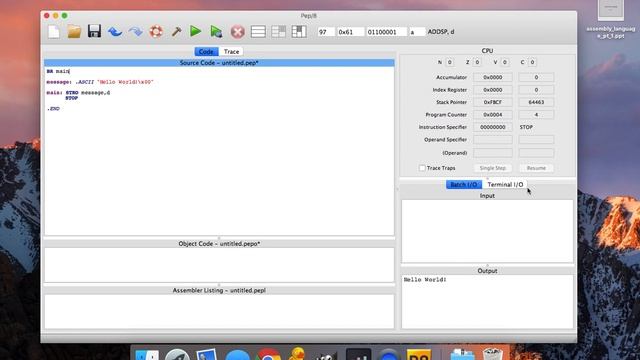The width and height of the screenshot is (640, 360).
Task: Click the Resume button
Action: pos(536,168)
